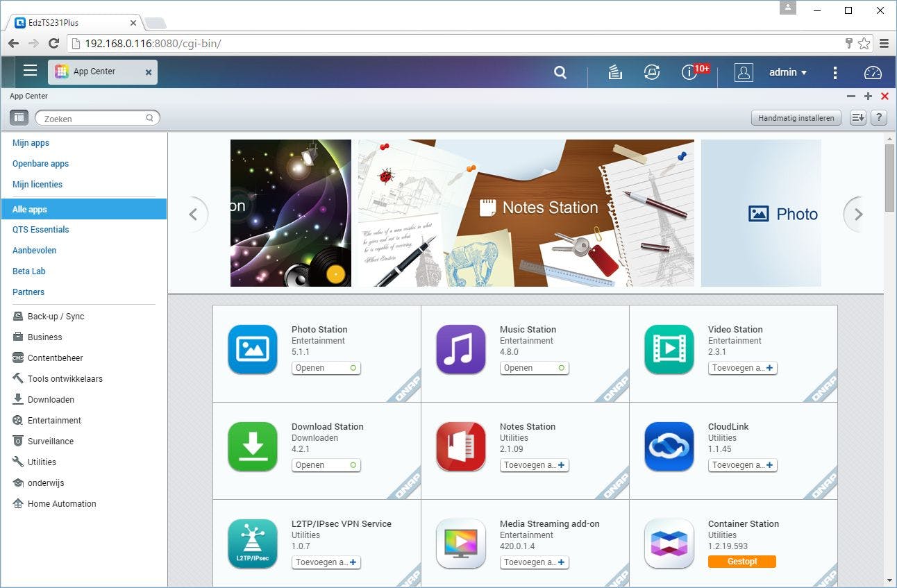Switch to the App Center taskbar tab

point(103,72)
